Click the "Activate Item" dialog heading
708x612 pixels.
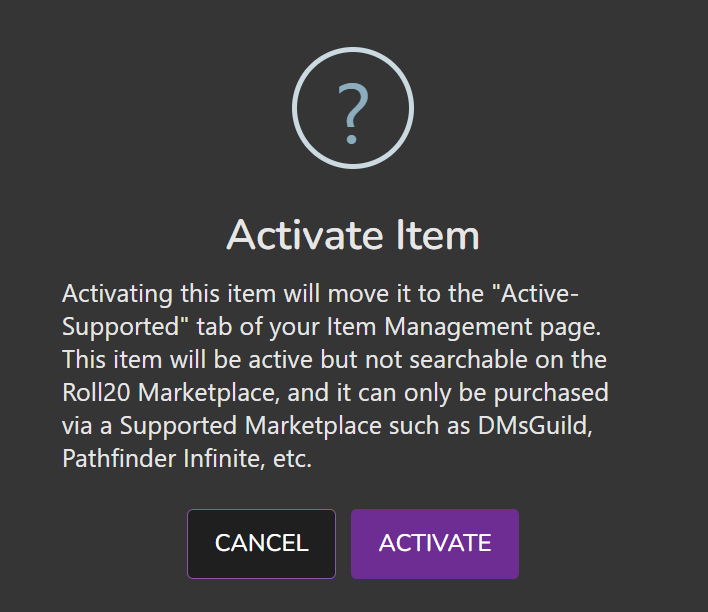pos(353,235)
